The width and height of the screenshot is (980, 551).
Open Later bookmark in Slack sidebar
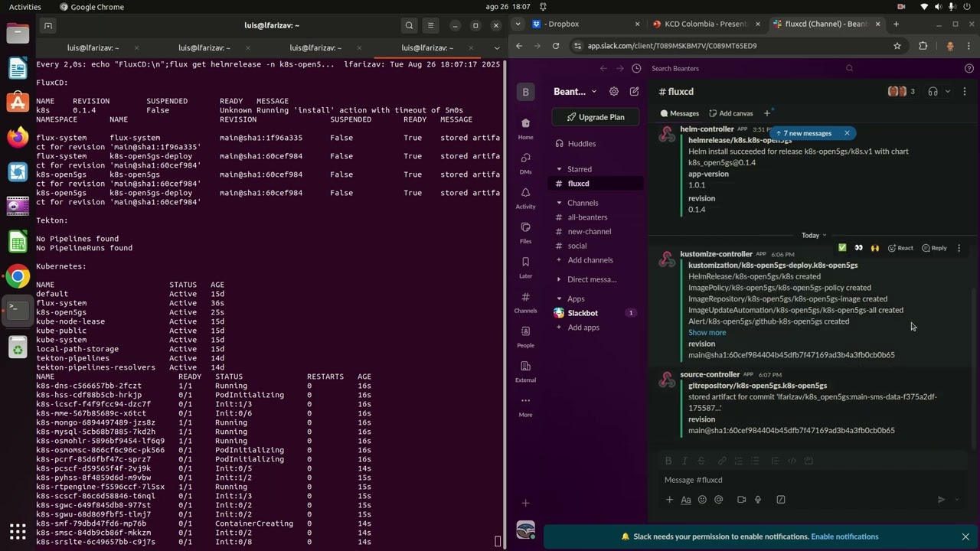point(525,266)
